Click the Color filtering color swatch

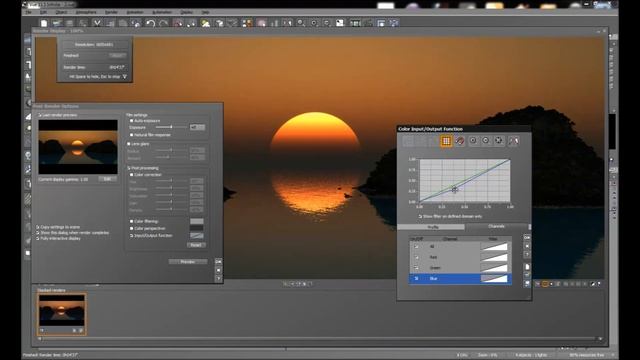pos(197,221)
